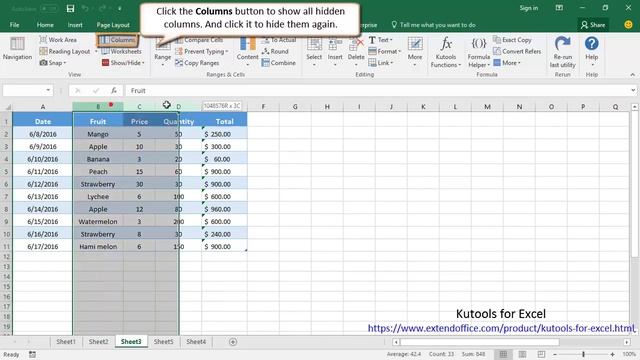Viewport: 640px width, 360px height.
Task: Click the zoom in plus button
Action: [612, 354]
